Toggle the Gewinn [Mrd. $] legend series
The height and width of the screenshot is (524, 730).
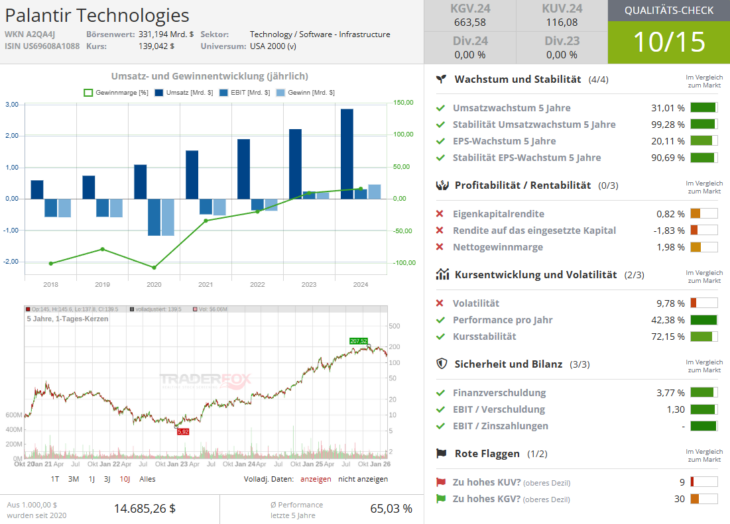(x=311, y=92)
